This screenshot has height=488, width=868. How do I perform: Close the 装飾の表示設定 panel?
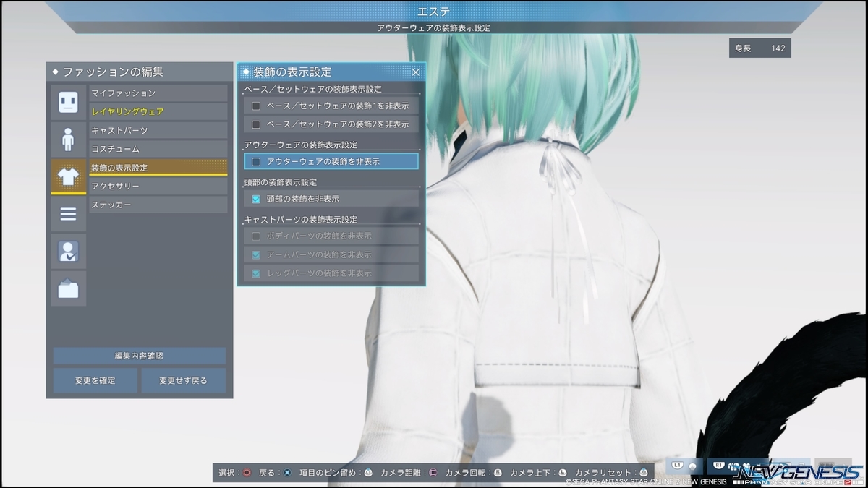tap(416, 72)
